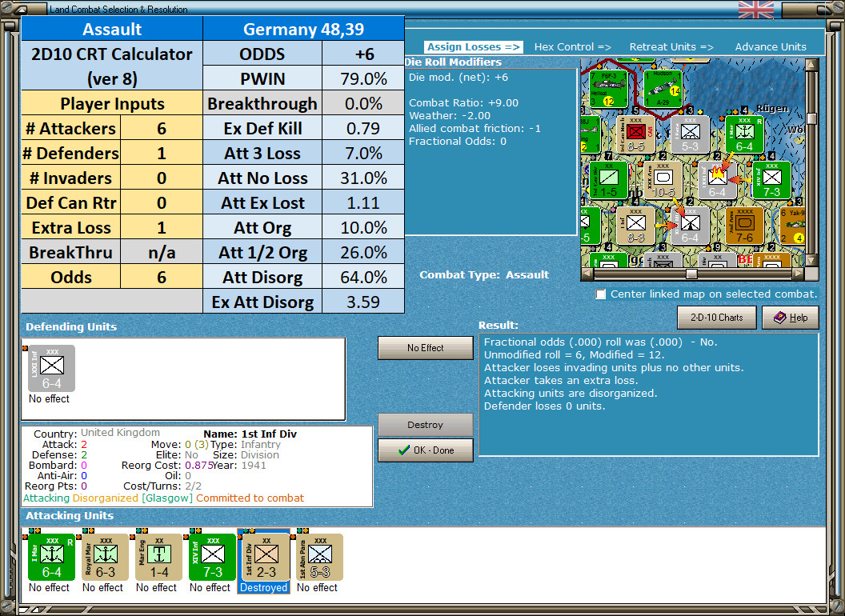845x616 pixels.
Task: Click the 'Weather: -2.00' modifier line
Action: [x=450, y=115]
